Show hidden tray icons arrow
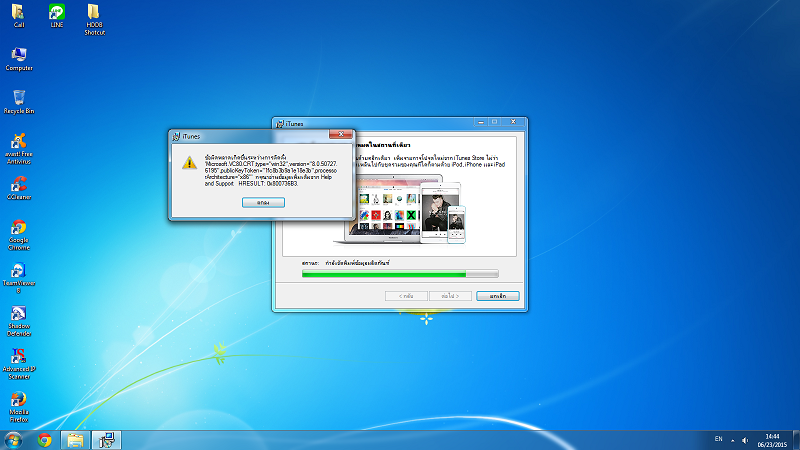Screen dimensions: 800x450 (733, 440)
